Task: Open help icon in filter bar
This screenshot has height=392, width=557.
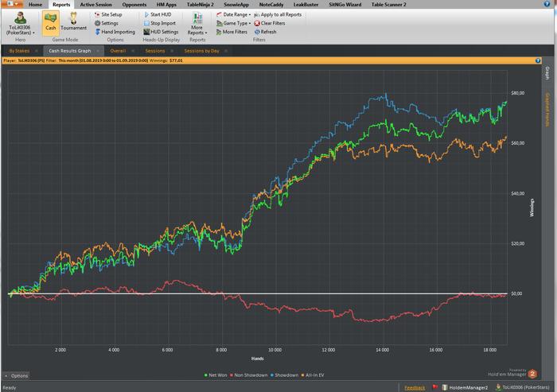Action: click(x=538, y=60)
